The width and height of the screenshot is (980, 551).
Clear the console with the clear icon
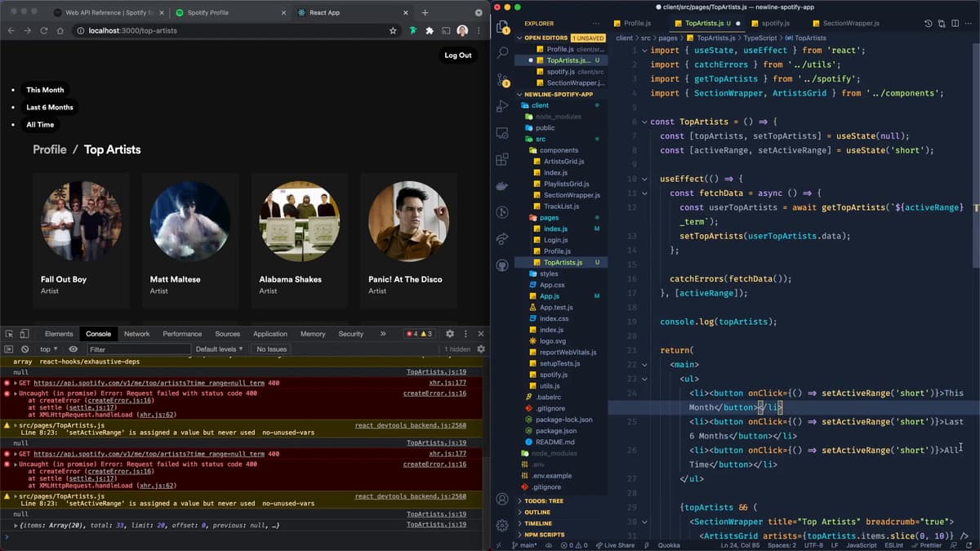point(24,349)
